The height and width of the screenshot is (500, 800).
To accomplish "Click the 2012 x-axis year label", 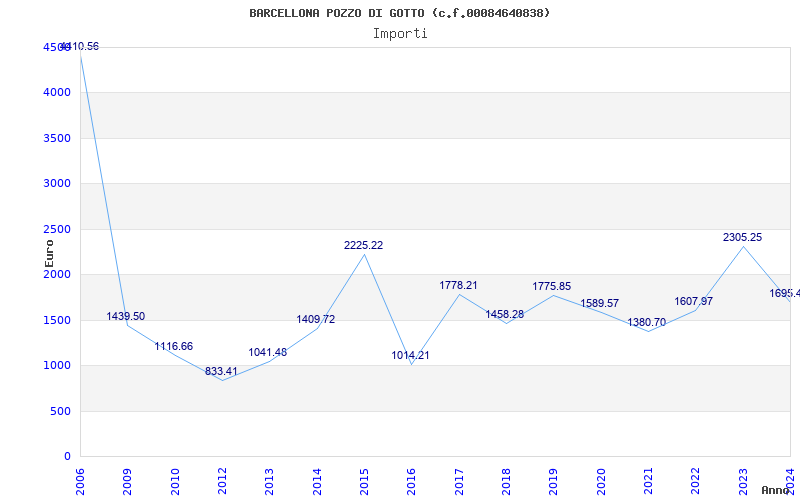I will [222, 481].
